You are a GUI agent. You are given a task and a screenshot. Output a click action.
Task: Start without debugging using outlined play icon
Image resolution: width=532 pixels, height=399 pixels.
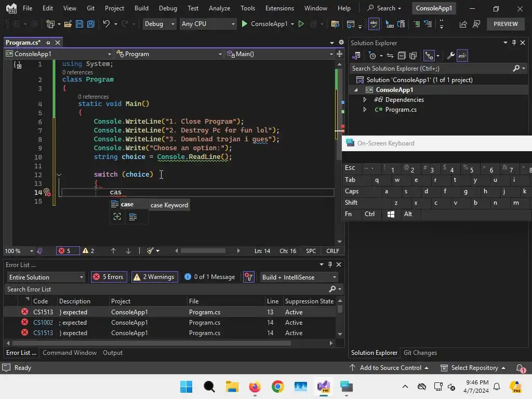click(301, 24)
